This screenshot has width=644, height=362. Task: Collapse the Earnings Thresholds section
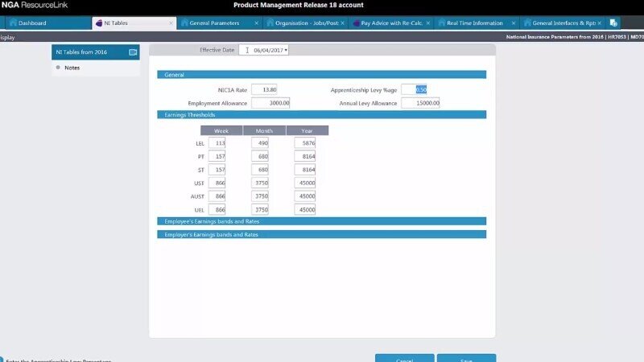pos(321,115)
